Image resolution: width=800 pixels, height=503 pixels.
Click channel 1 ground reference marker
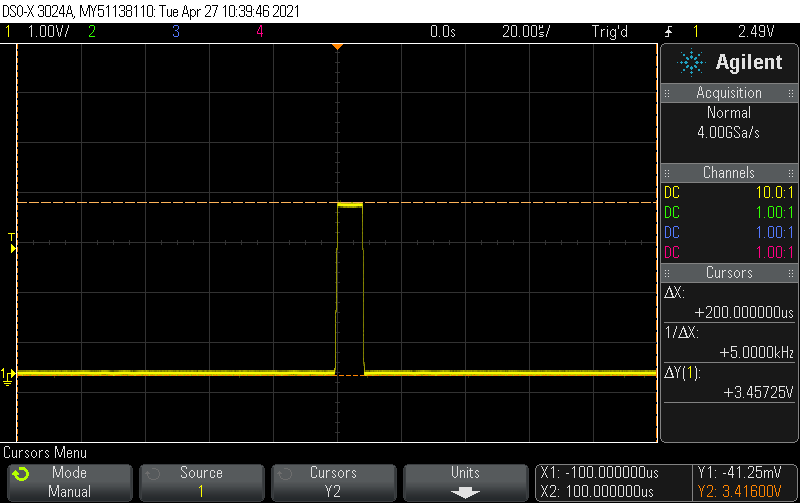tap(8, 376)
